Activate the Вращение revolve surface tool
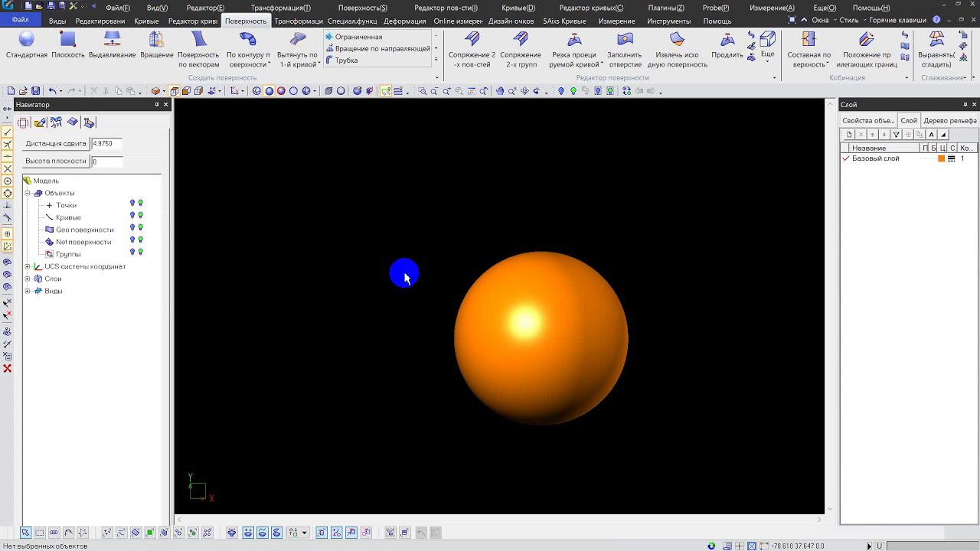This screenshot has width=980, height=551. tap(157, 45)
